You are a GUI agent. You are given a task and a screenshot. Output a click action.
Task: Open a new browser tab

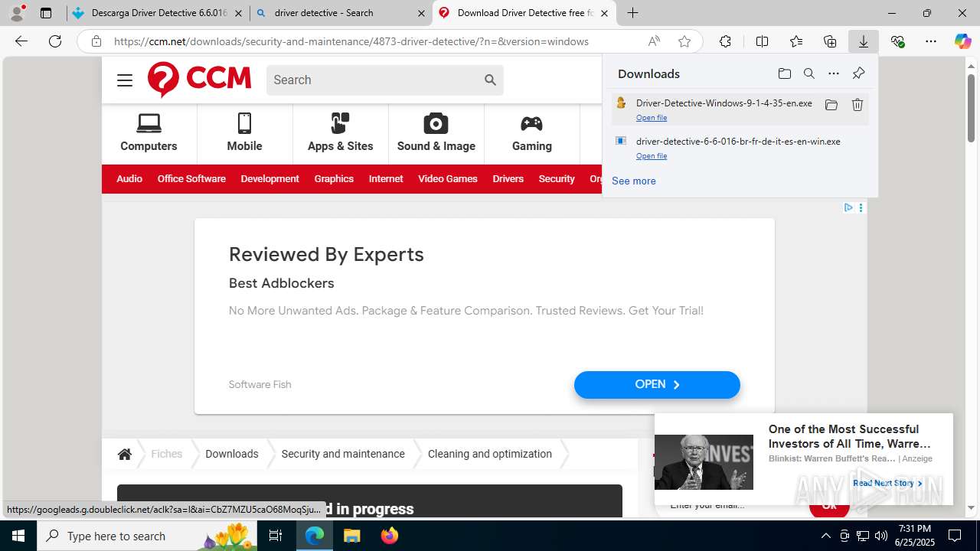(x=632, y=13)
